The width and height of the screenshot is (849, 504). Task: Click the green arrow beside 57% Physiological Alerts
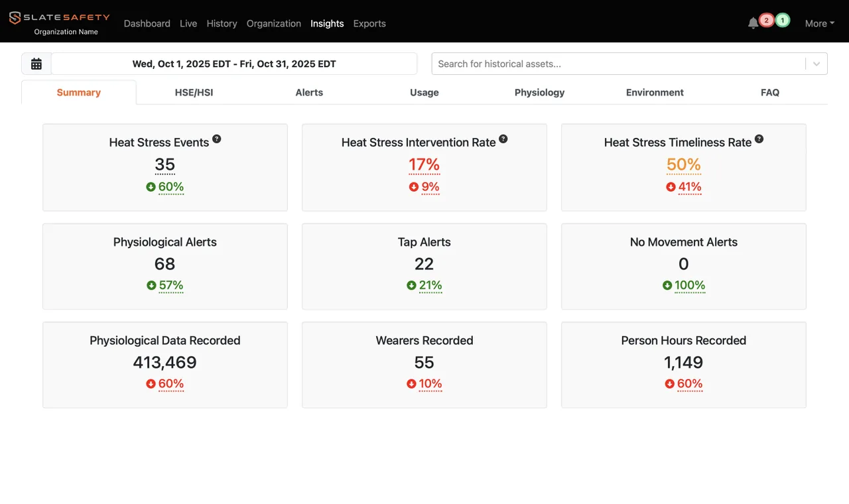pyautogui.click(x=151, y=286)
